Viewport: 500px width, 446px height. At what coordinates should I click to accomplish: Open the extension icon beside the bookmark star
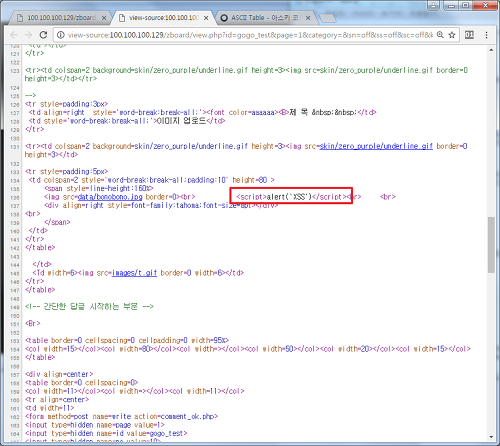click(469, 35)
